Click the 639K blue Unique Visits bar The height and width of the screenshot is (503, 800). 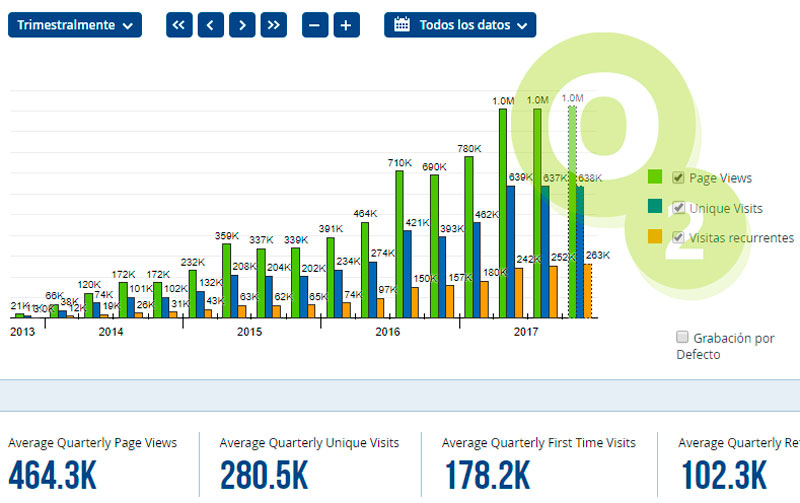[x=510, y=252]
